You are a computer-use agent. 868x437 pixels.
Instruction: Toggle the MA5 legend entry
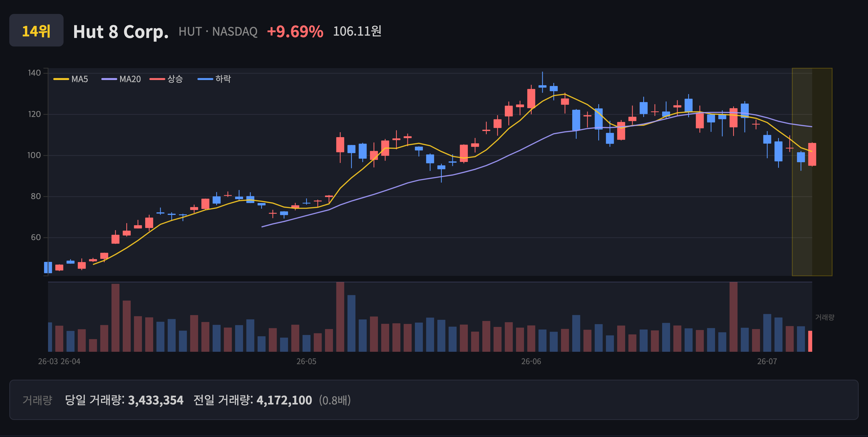point(71,79)
